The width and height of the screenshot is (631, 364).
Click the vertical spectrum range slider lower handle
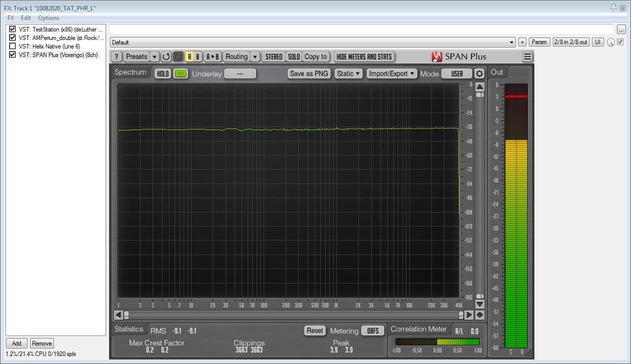[479, 296]
